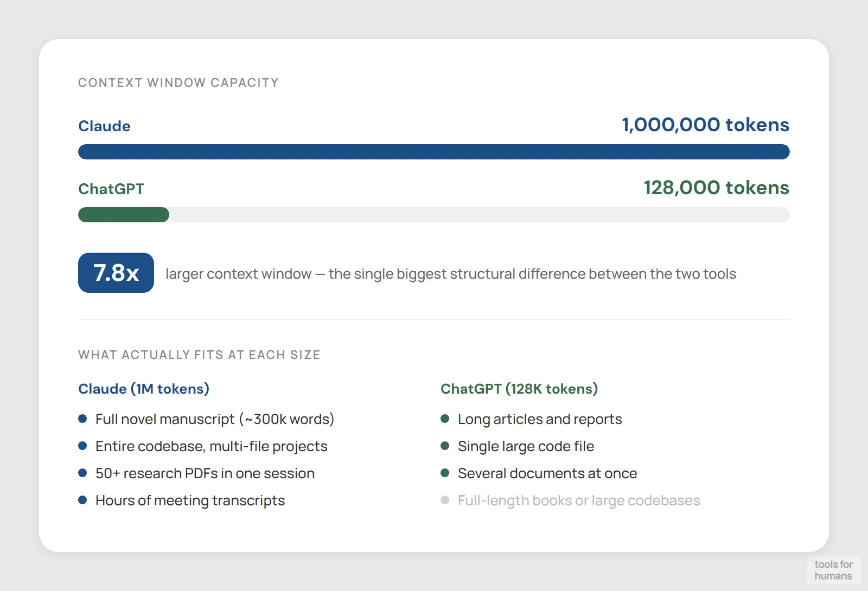This screenshot has width=868, height=591.
Task: Click the green bullet beside 'Single large code file'
Action: [x=445, y=445]
